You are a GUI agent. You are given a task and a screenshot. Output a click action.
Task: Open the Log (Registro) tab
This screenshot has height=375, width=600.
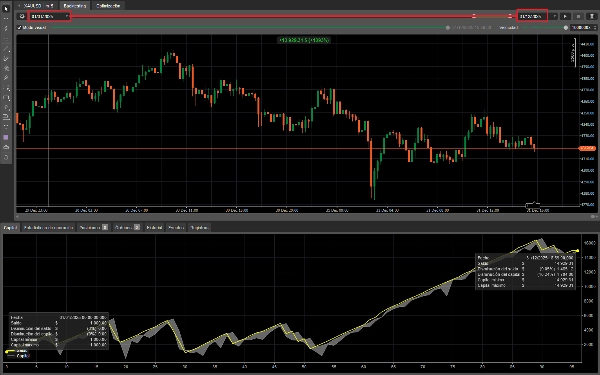199,227
